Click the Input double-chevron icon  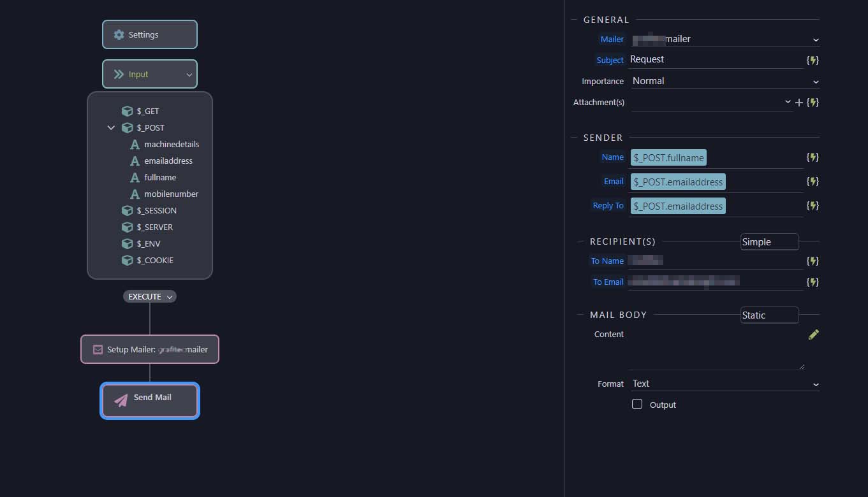[119, 74]
